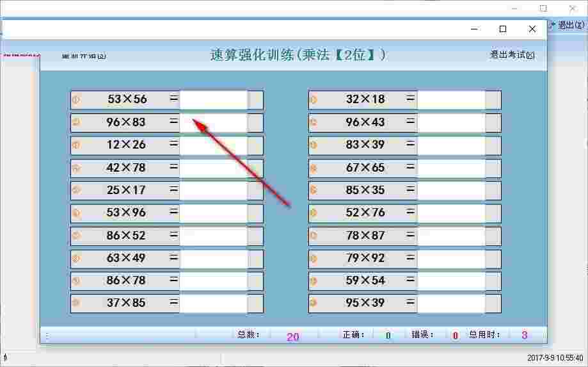Focus the answer box for 52×76

coord(451,213)
